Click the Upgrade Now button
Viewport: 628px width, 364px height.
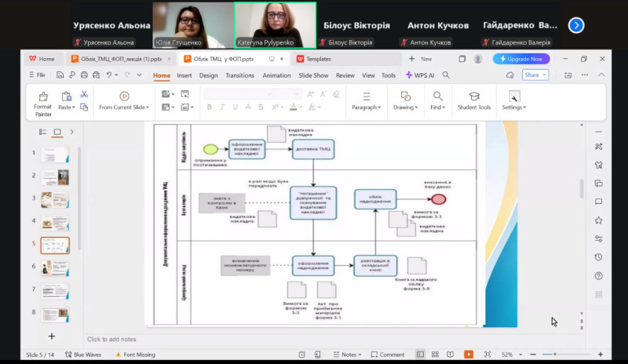pos(521,59)
